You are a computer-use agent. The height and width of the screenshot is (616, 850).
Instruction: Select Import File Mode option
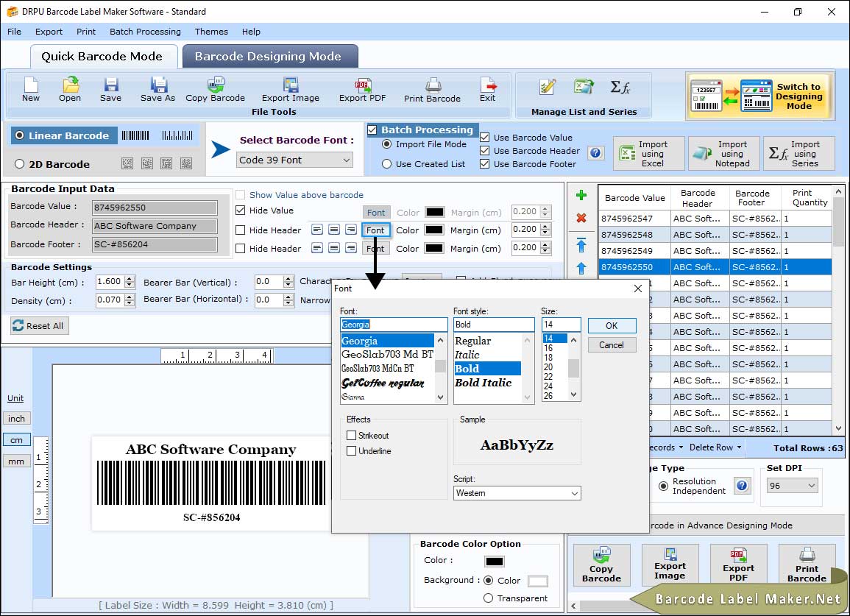[386, 144]
